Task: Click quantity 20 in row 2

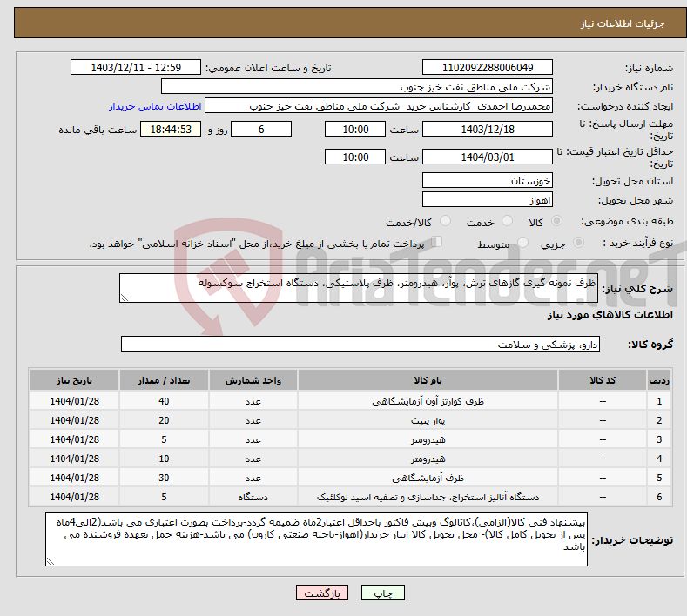Action: [164, 420]
